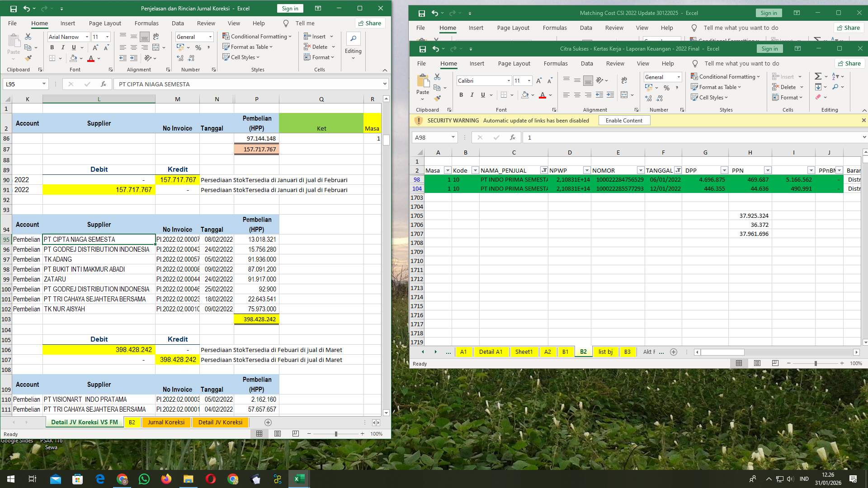Open Conditional Formatting options
The height and width of the screenshot is (488, 868).
point(726,76)
